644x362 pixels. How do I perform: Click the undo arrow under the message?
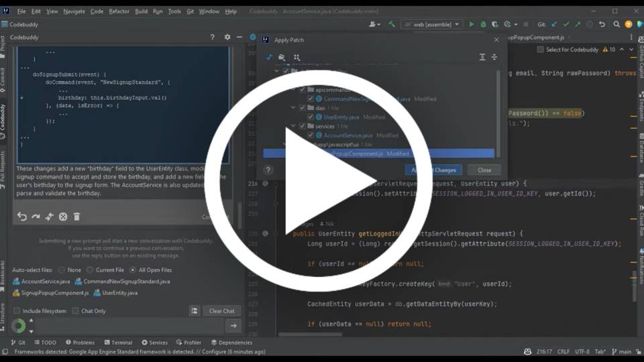coord(22,217)
